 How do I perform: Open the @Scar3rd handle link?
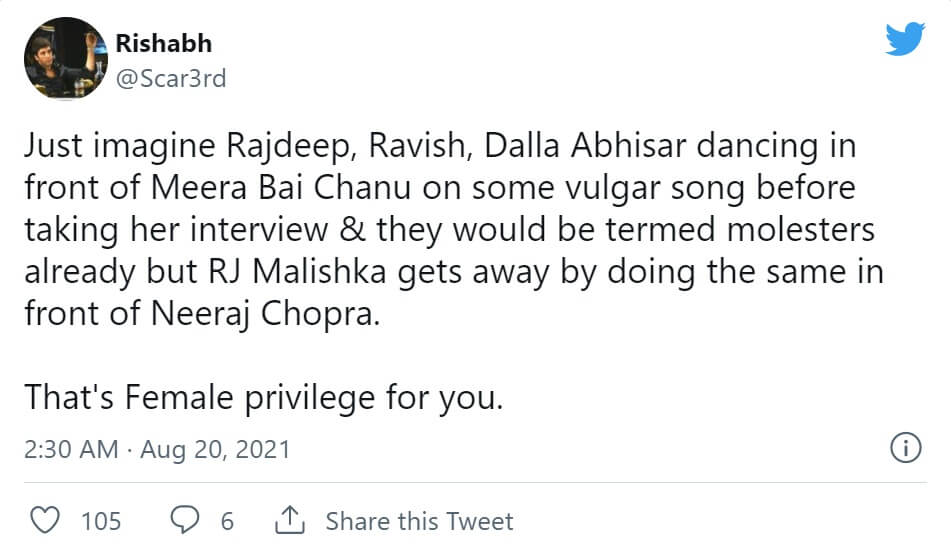coord(171,77)
